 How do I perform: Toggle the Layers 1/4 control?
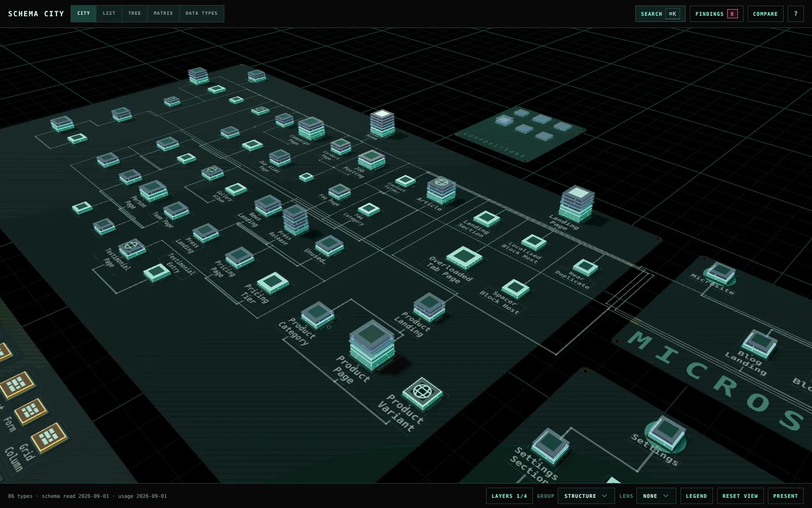click(x=509, y=496)
